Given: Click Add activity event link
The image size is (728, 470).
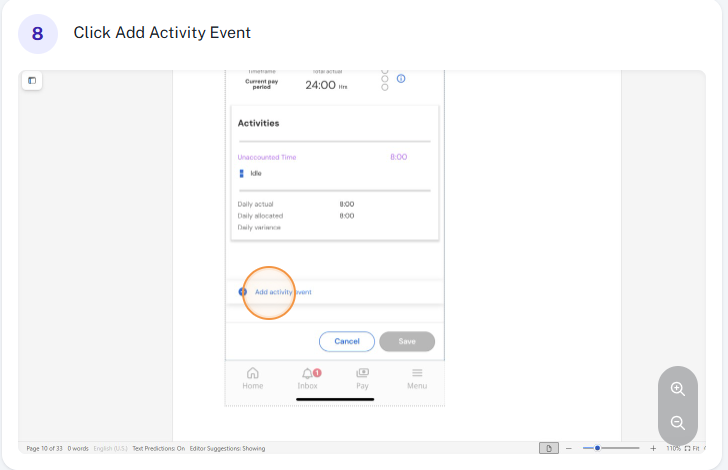Looking at the screenshot, I should click(283, 292).
